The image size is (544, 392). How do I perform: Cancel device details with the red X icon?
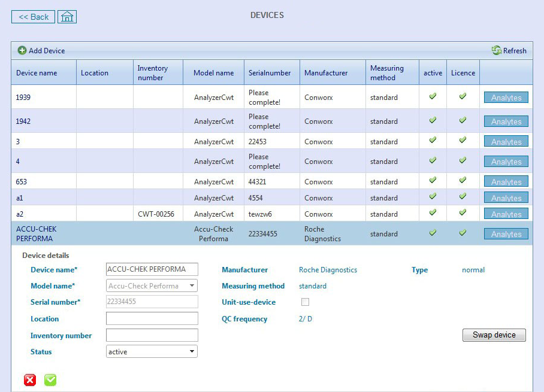tap(29, 379)
